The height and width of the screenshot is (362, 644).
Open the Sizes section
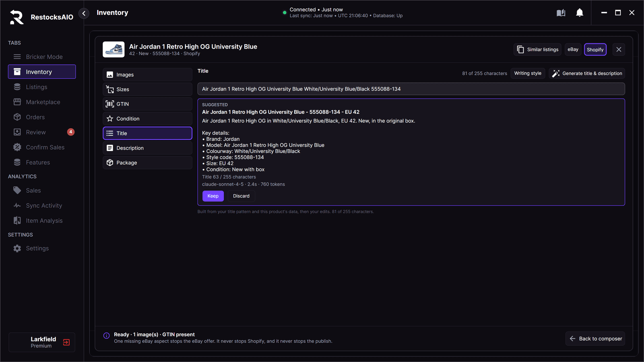coord(147,89)
